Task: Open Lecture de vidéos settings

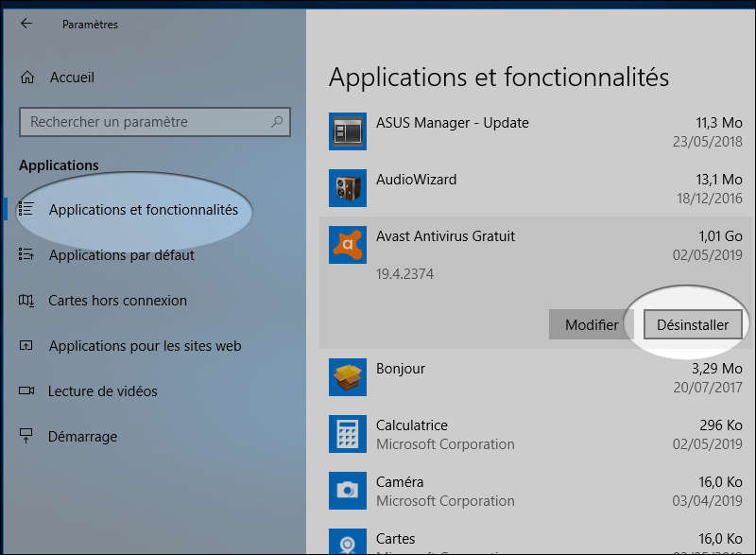Action: pyautogui.click(x=102, y=391)
